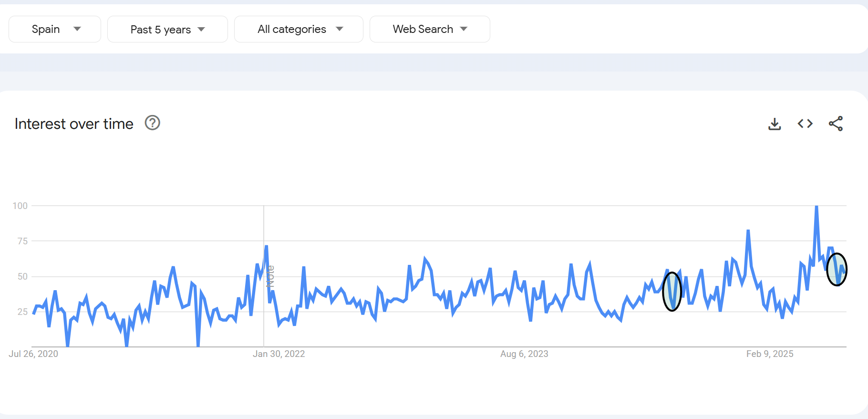Click the 75 value on the y-axis
868x419 pixels.
click(22, 241)
